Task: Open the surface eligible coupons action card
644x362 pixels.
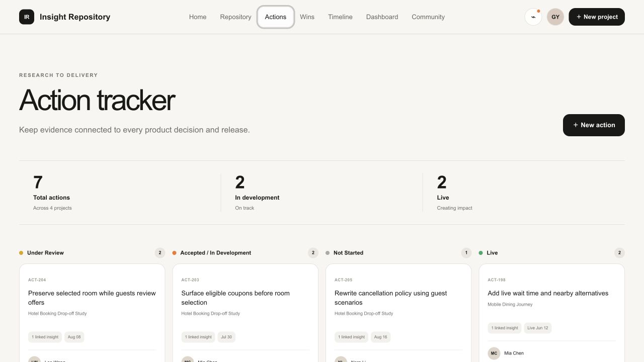Action: pyautogui.click(x=246, y=313)
